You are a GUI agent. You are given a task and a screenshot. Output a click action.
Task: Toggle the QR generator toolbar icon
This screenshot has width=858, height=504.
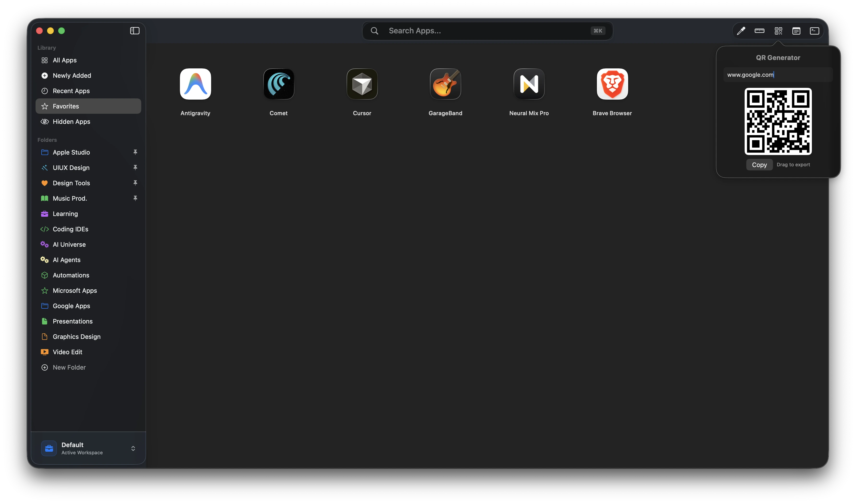pos(778,31)
